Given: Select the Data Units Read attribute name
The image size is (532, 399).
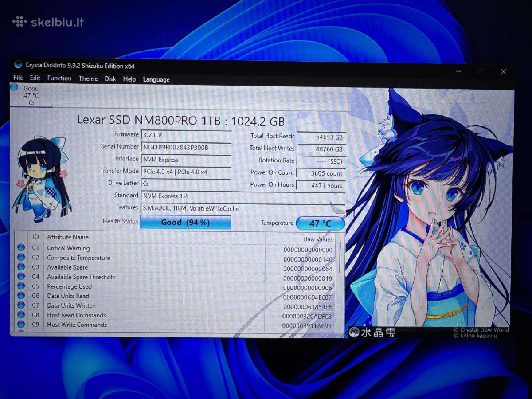Looking at the screenshot, I should (68, 296).
